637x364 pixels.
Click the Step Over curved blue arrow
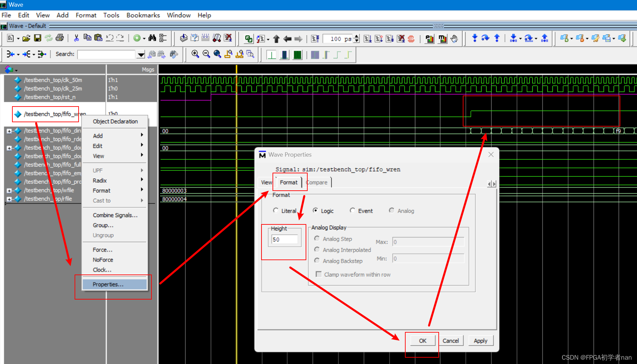(486, 38)
